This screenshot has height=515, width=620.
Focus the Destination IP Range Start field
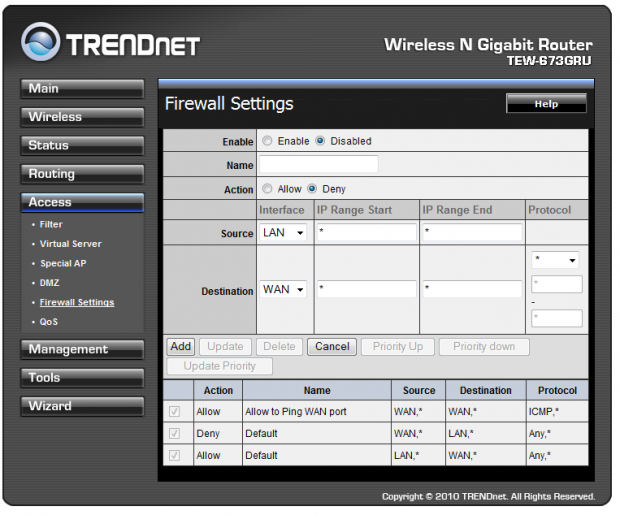367,289
